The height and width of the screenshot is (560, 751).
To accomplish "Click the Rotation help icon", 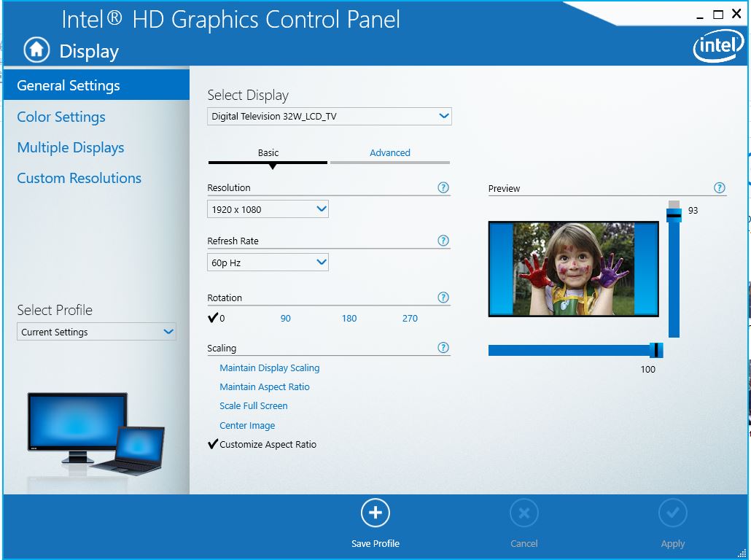I will pyautogui.click(x=443, y=297).
